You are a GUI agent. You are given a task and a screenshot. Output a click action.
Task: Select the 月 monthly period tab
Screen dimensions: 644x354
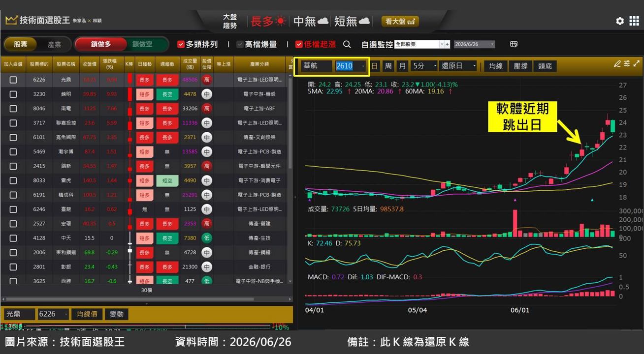point(403,66)
